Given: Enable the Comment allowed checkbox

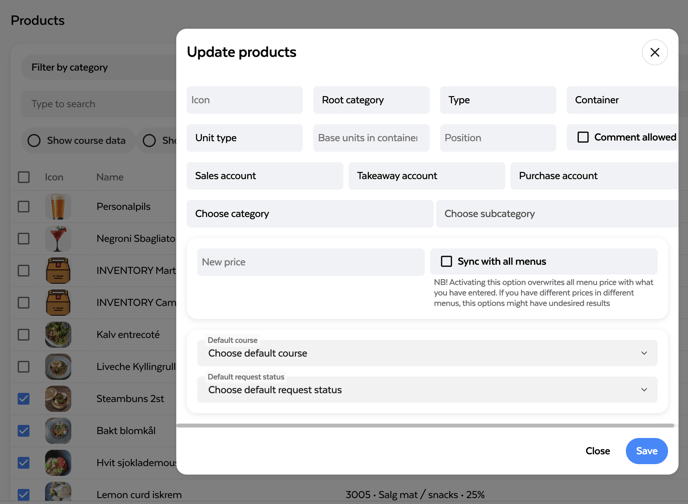Looking at the screenshot, I should 583,137.
